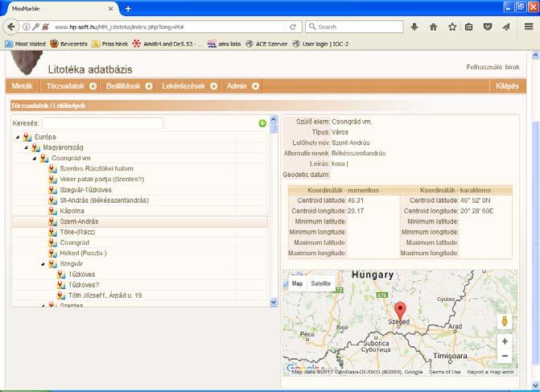Collapse the Szegvár tree node

point(43,264)
